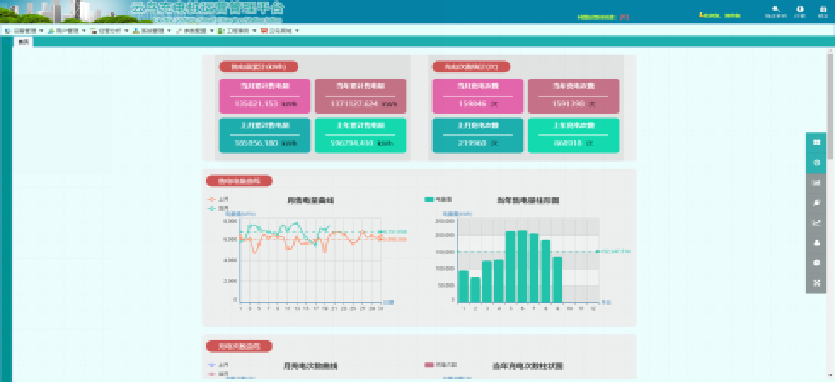Screen dimensions: 836x382
Task: Click the vertical scrollbar thumb on right edge
Action: (x=830, y=105)
